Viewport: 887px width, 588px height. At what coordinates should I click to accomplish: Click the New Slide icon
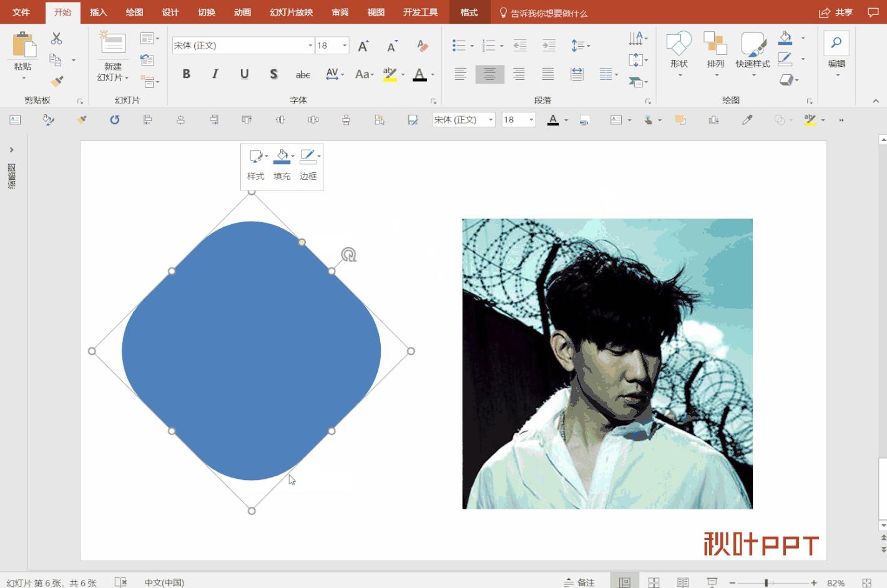pyautogui.click(x=113, y=42)
